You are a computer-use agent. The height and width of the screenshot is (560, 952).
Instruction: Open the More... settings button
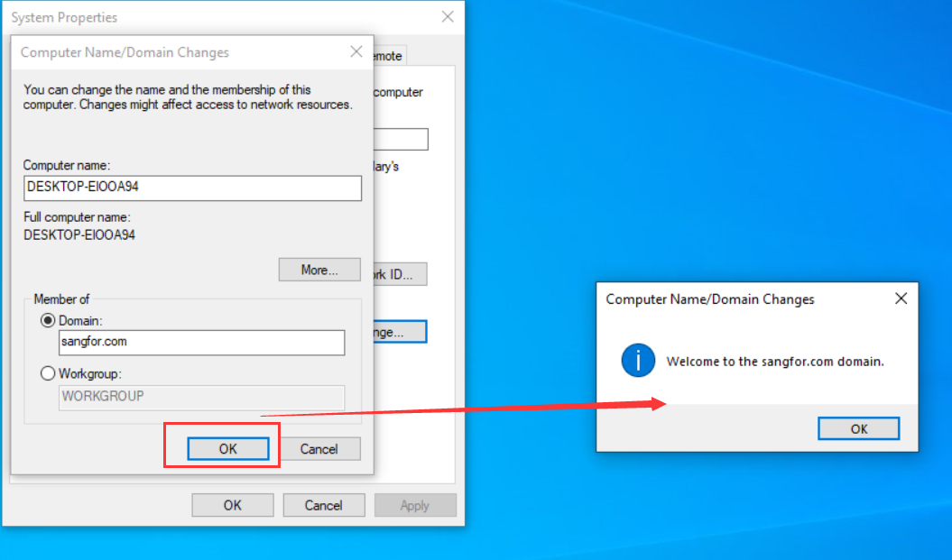point(319,270)
